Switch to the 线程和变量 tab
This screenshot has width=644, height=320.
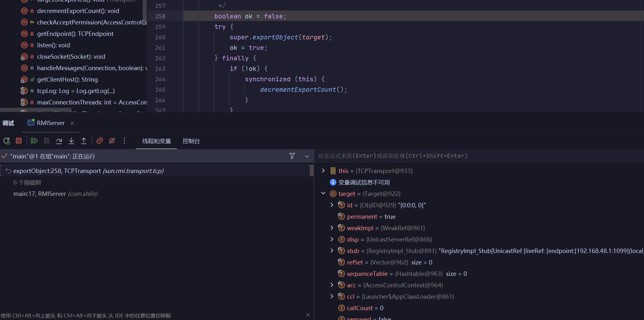click(x=157, y=141)
